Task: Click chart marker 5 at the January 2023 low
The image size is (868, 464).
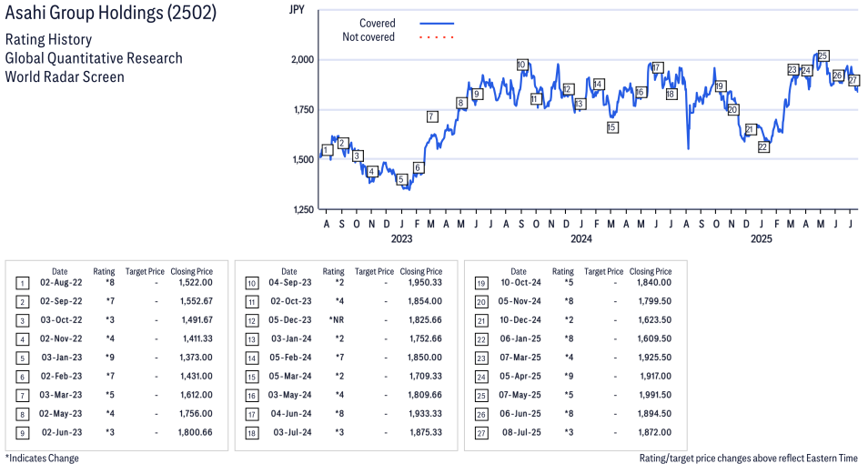Action: [x=402, y=179]
